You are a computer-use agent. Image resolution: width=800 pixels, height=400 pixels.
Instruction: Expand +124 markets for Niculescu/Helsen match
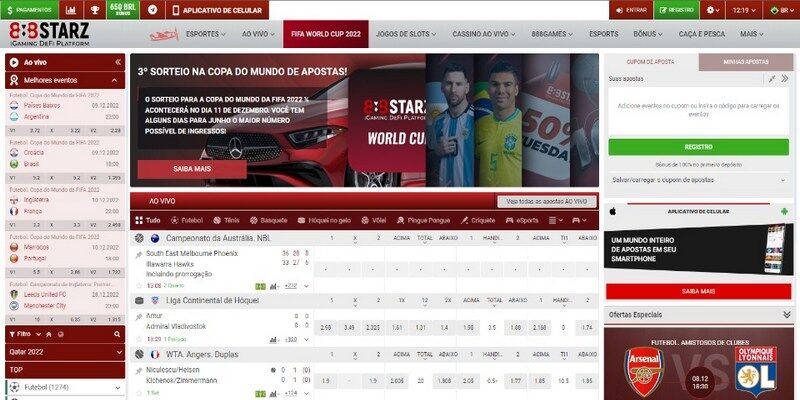[x=291, y=393]
